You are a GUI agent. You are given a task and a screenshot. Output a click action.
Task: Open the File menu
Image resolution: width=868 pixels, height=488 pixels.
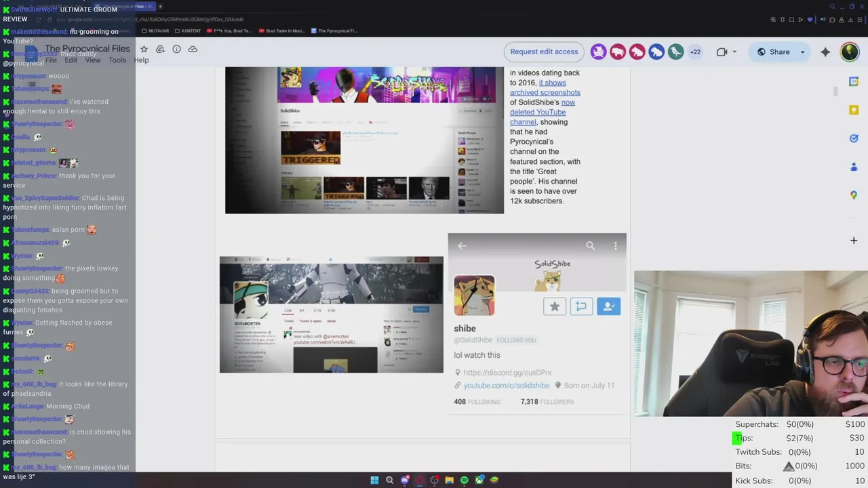pos(51,60)
